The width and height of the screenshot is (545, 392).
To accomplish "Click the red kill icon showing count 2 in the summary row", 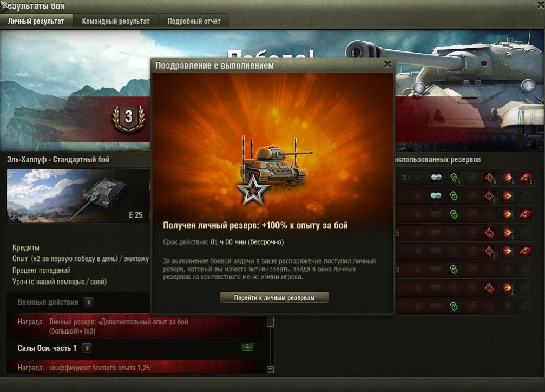I will (x=526, y=178).
